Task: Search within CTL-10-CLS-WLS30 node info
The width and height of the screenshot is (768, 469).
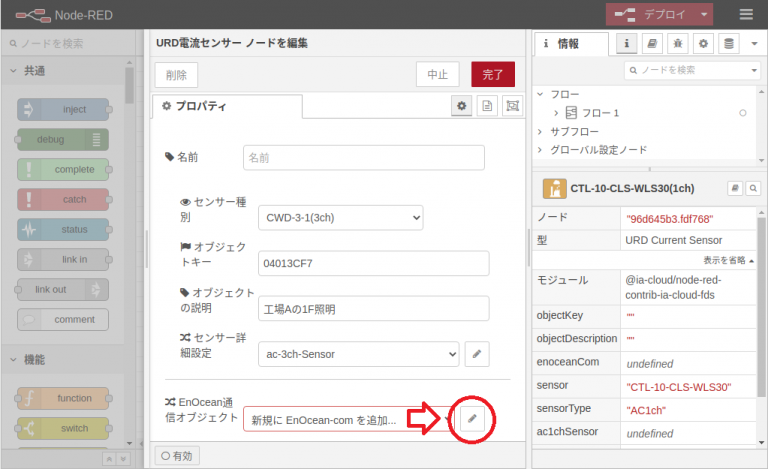Action: 752,188
